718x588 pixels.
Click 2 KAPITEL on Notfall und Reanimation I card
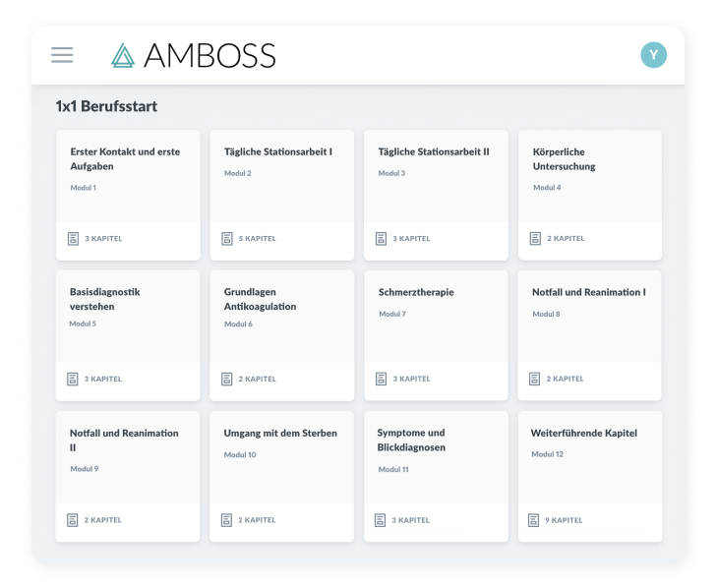[x=566, y=379]
